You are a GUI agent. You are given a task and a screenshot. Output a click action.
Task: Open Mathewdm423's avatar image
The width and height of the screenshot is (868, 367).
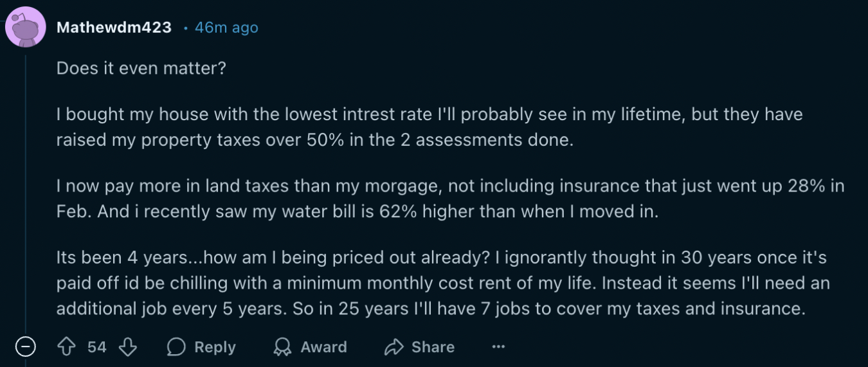(x=26, y=28)
